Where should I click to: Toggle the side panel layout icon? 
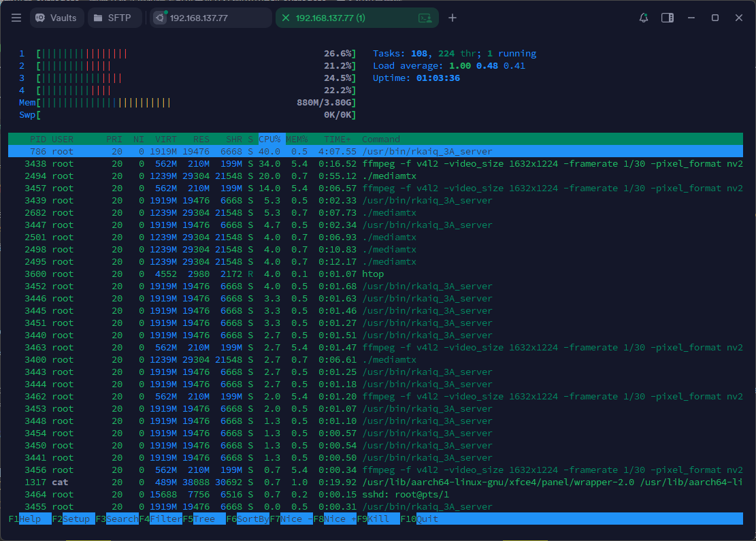pos(668,18)
